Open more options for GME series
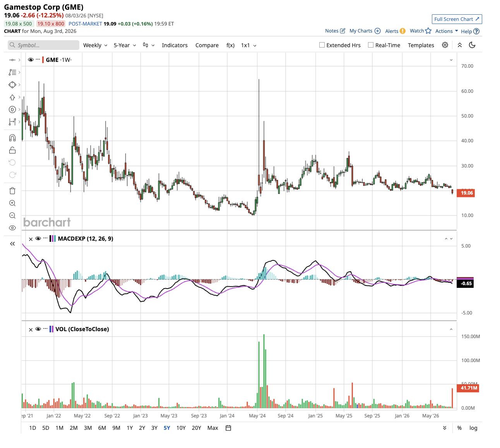The width and height of the screenshot is (500, 448). click(x=38, y=60)
